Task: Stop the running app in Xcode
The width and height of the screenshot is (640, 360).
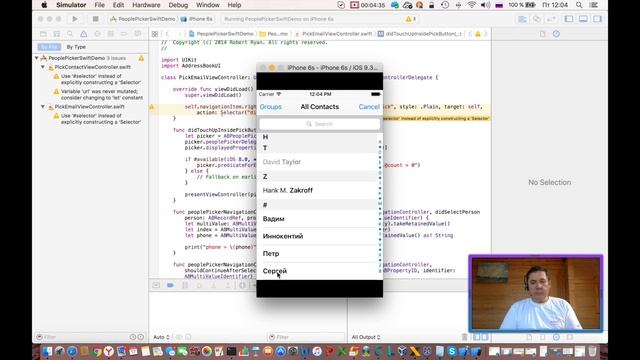Action: (96, 19)
